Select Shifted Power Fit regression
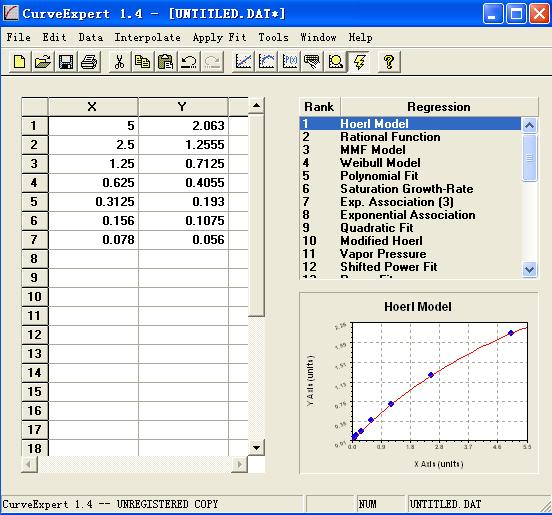Screen dimensions: 552x515 [x=410, y=267]
